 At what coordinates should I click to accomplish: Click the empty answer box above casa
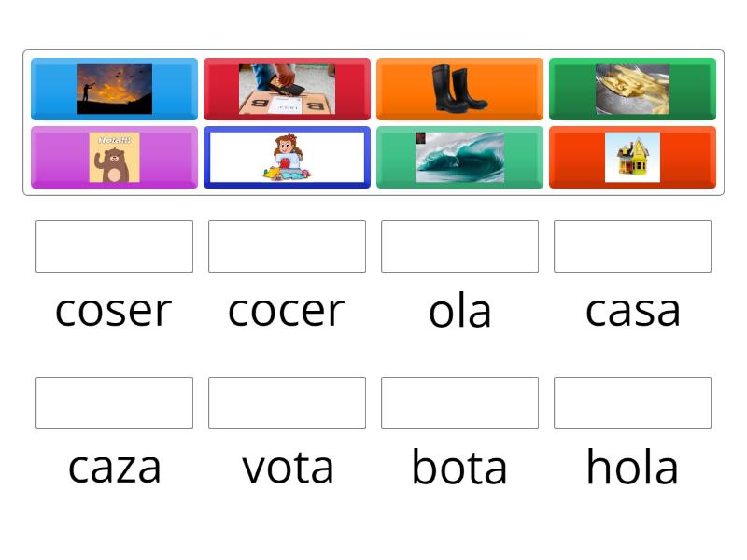coord(633,246)
